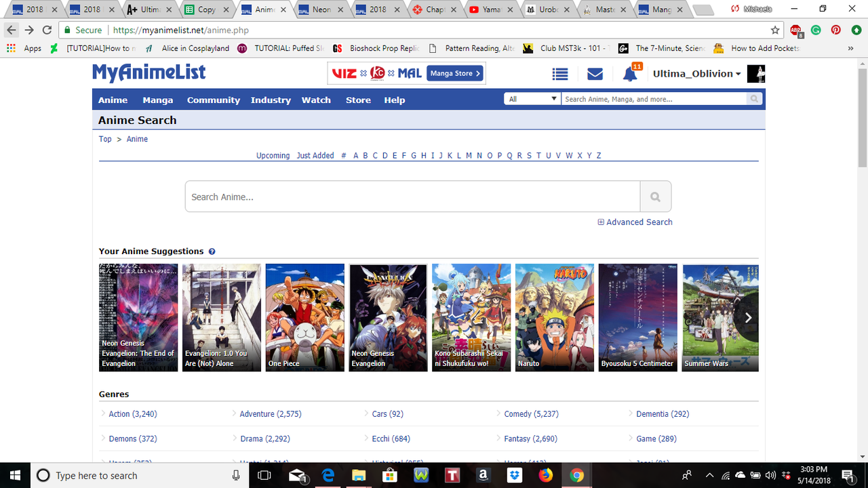Show next anime suggestions with right arrow
Image resolution: width=868 pixels, height=488 pixels.
point(748,318)
